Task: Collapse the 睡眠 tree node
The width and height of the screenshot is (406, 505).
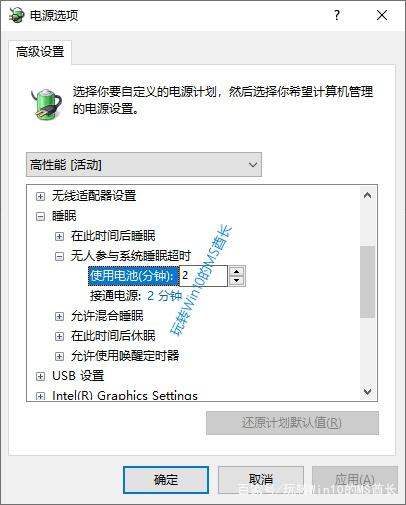Action: tap(40, 216)
